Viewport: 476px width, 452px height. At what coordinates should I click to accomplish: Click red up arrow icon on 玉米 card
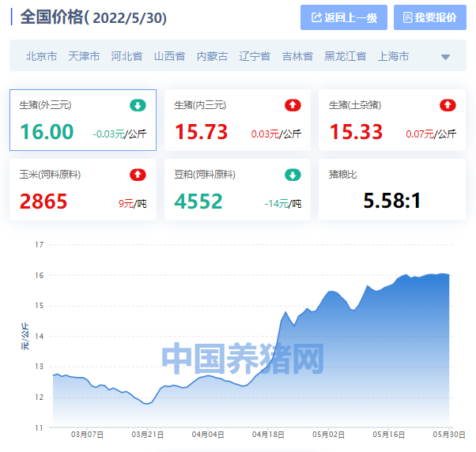pos(138,175)
